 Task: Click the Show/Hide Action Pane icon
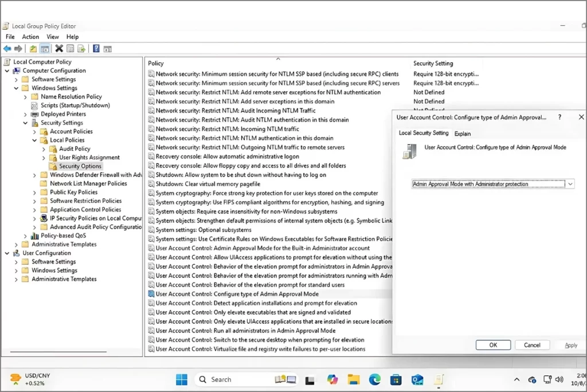point(107,49)
